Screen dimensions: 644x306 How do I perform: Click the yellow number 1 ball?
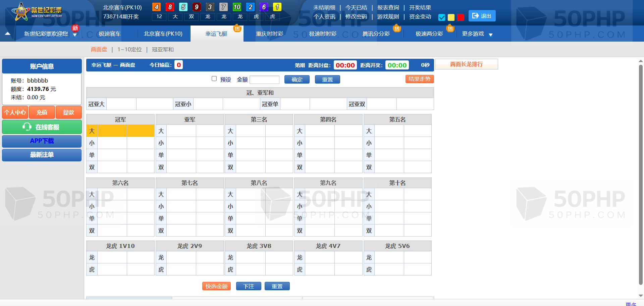[x=277, y=7]
